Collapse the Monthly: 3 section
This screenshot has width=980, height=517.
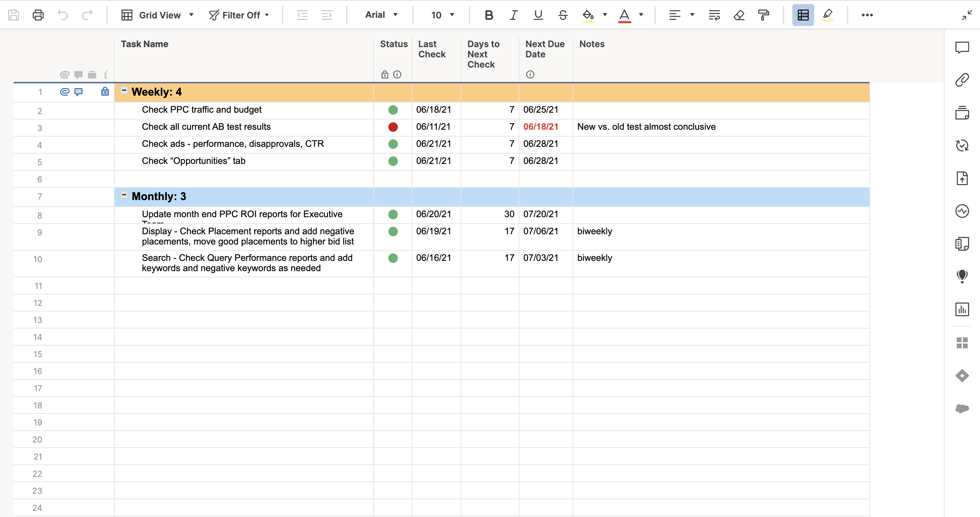pos(124,195)
